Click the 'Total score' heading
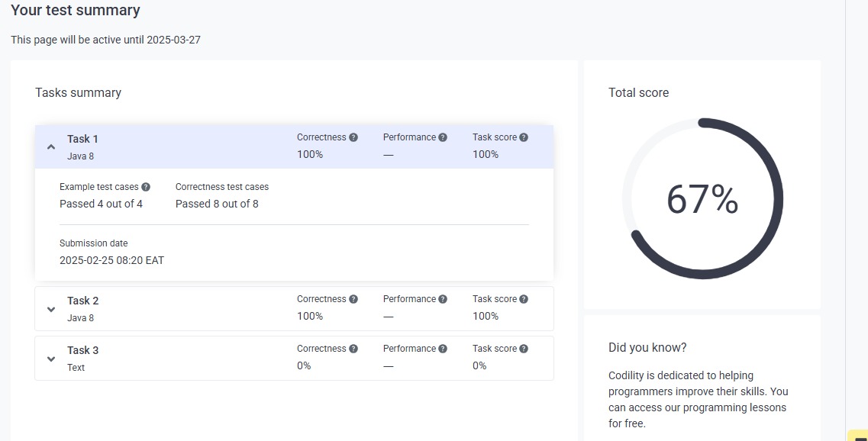Viewport: 868px width, 441px height. click(638, 92)
